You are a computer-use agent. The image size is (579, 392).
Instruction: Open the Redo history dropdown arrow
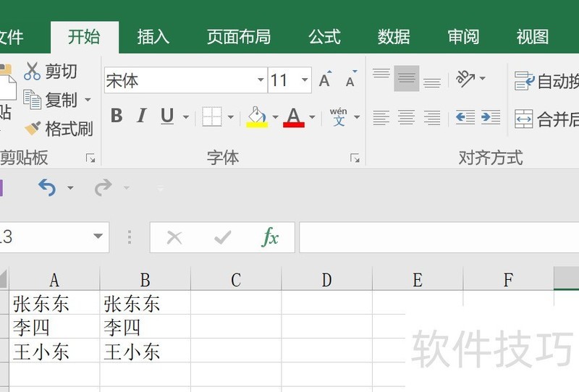click(x=126, y=188)
